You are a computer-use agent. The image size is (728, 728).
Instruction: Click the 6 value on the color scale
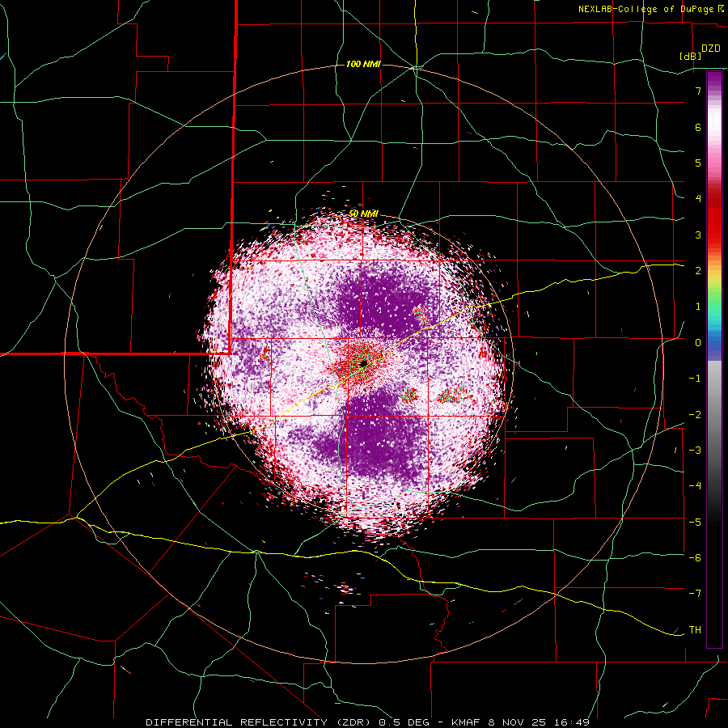coord(698,127)
